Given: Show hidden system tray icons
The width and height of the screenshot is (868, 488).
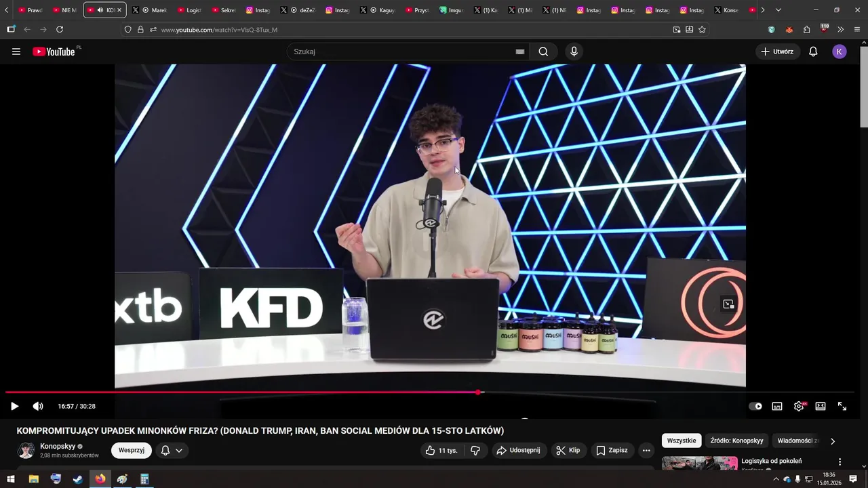Looking at the screenshot, I should [776, 479].
